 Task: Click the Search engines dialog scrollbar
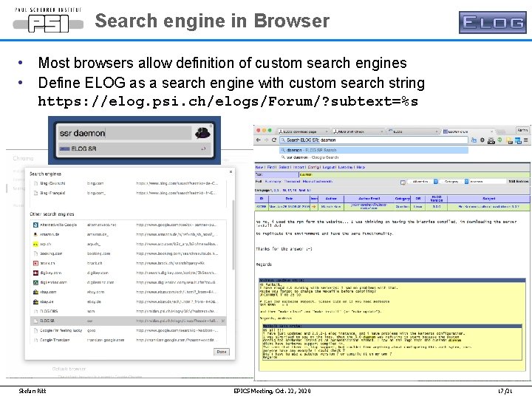[233, 235]
